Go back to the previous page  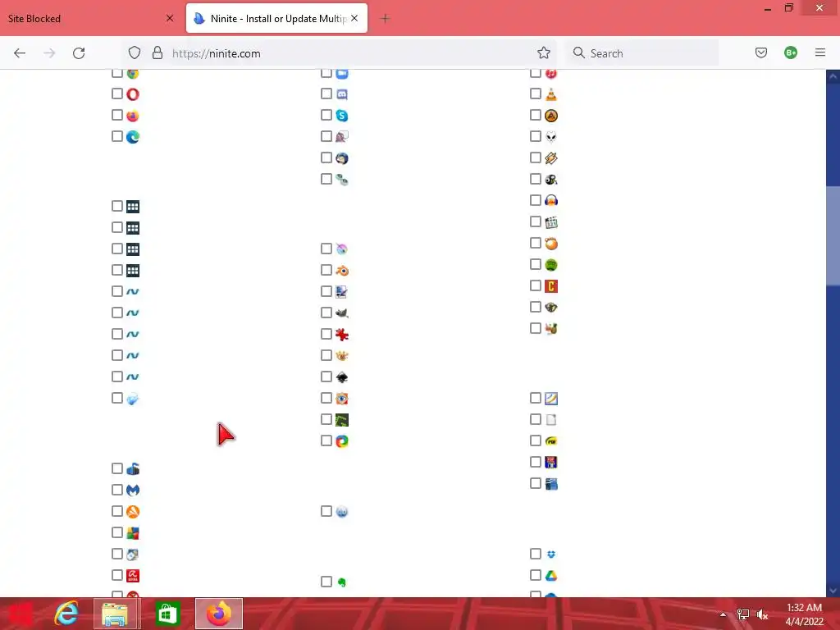(20, 53)
